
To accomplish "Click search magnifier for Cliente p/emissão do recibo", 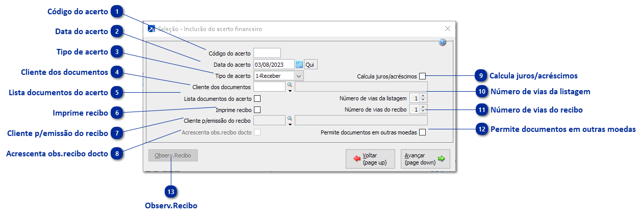I will tap(290, 118).
